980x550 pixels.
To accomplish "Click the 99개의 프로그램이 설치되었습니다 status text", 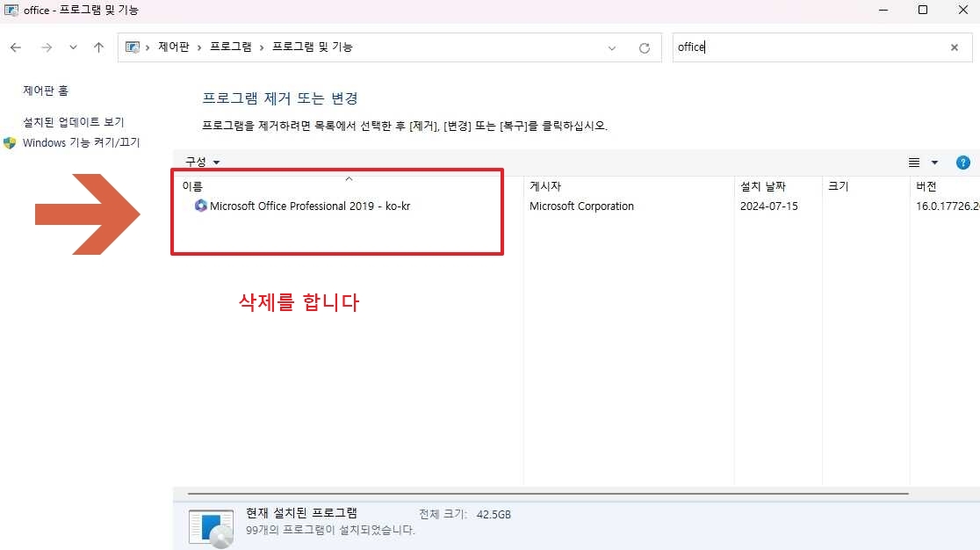I will point(330,530).
